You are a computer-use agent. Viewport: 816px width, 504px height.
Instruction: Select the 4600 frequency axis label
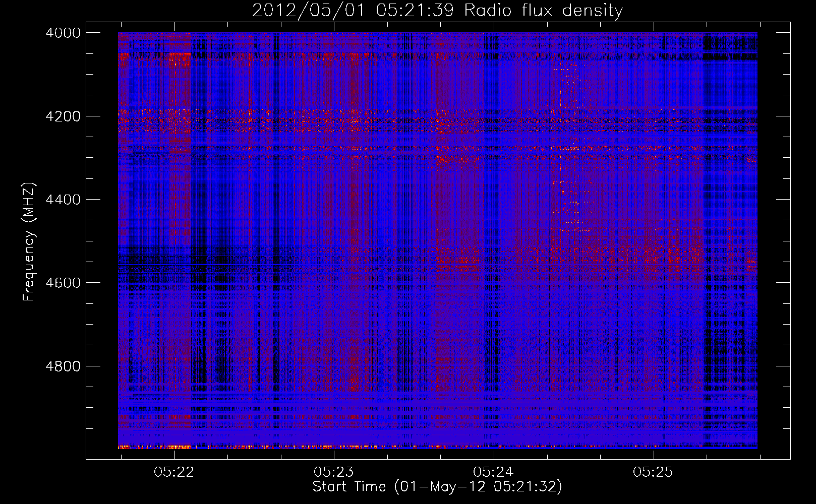pos(63,283)
